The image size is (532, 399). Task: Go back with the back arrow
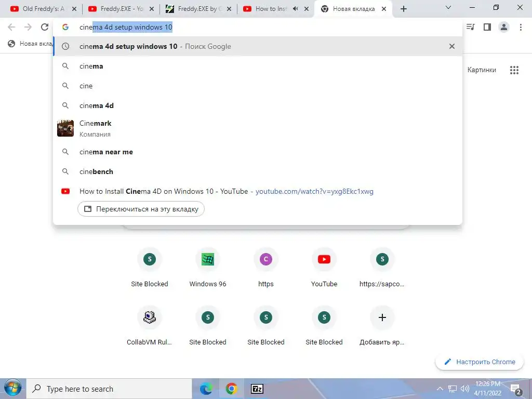click(x=11, y=27)
